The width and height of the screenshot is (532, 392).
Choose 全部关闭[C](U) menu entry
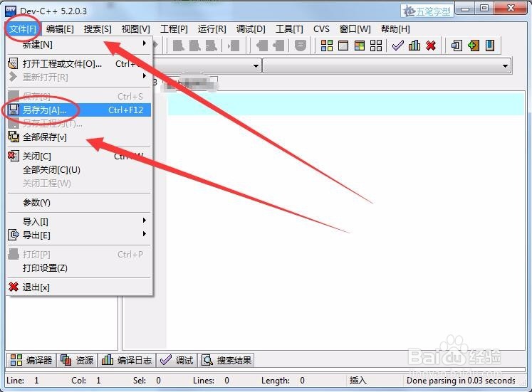coord(79,170)
